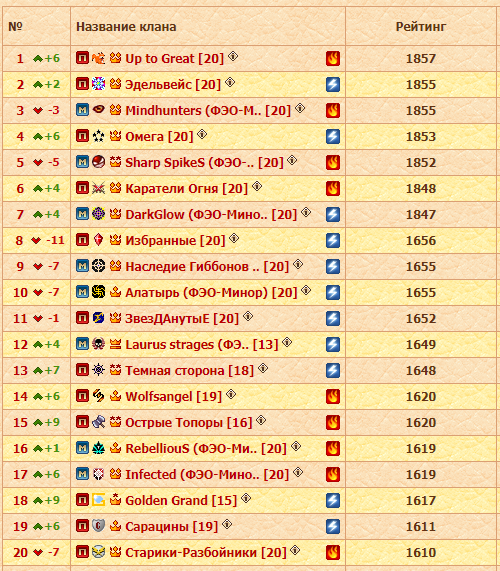Click the clan emblem icon of Избранные
This screenshot has width=500, height=571.
(x=98, y=240)
